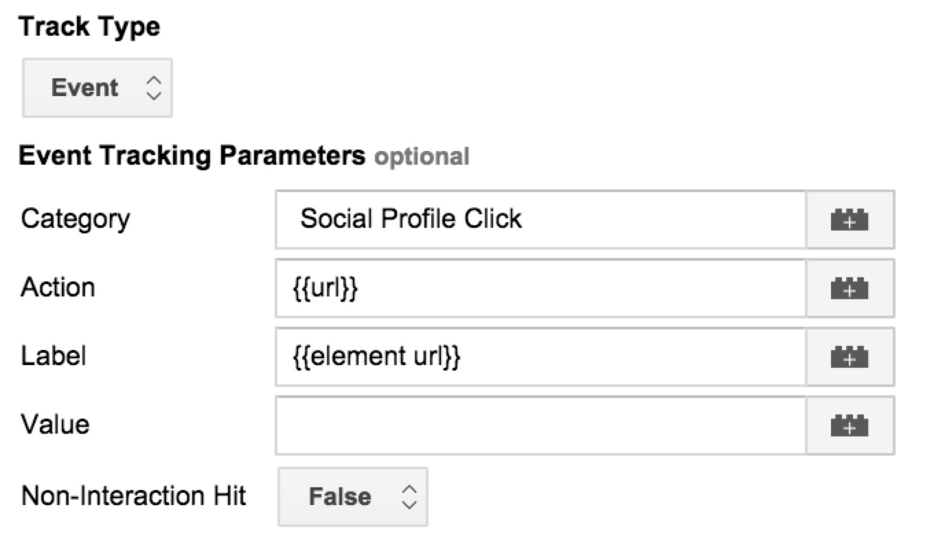The height and width of the screenshot is (560, 945).
Task: Click into the Action field containing {{url}}
Action: click(x=540, y=288)
